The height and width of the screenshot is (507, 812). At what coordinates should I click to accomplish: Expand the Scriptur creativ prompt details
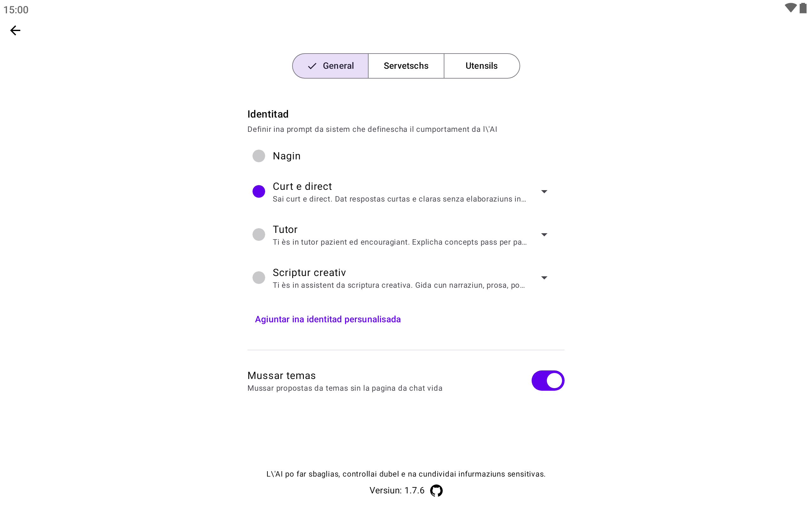pyautogui.click(x=544, y=278)
